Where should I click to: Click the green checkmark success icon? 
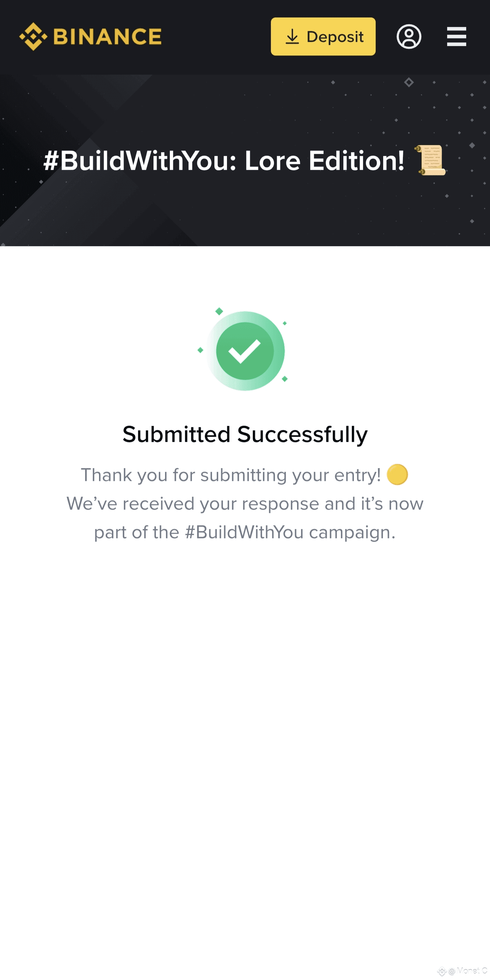(245, 351)
